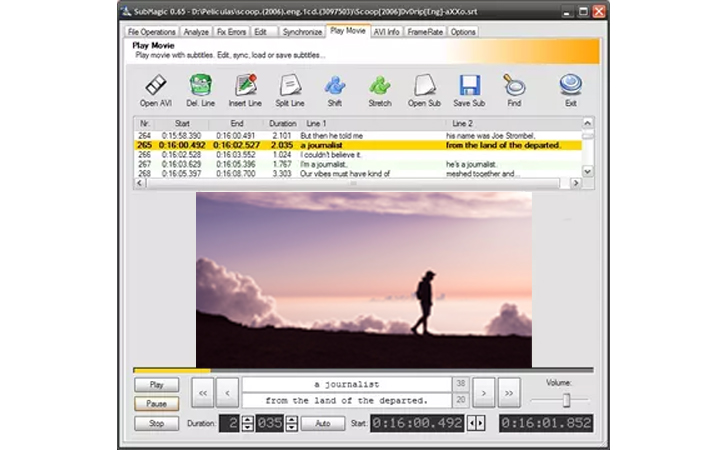
Task: Click the subtitle list scroll down arrow
Action: (587, 171)
